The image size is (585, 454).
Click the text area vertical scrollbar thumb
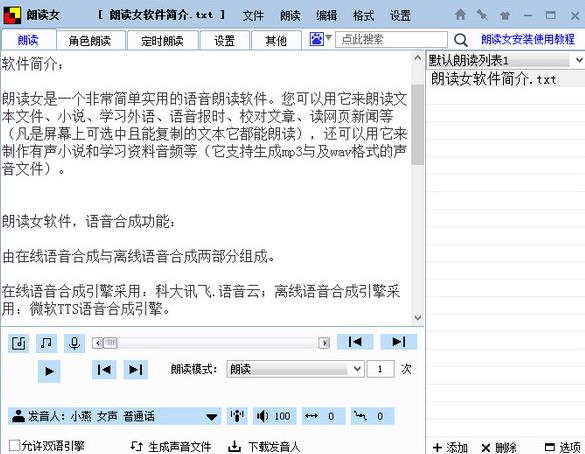(417, 125)
